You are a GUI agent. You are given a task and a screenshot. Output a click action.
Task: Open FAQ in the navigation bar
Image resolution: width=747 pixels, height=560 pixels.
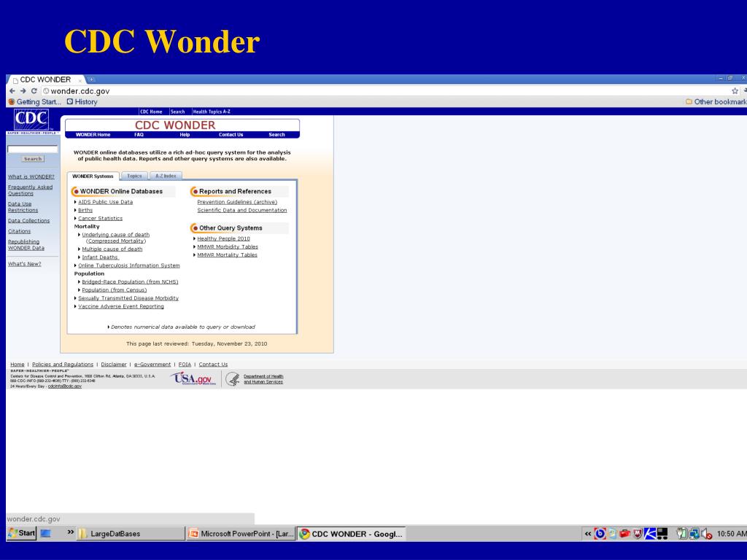click(x=139, y=135)
